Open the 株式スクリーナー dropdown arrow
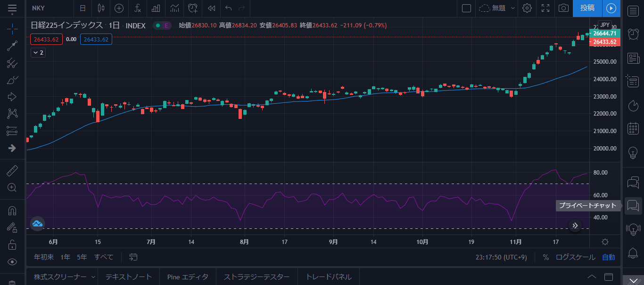The height and width of the screenshot is (285, 644). (x=93, y=277)
